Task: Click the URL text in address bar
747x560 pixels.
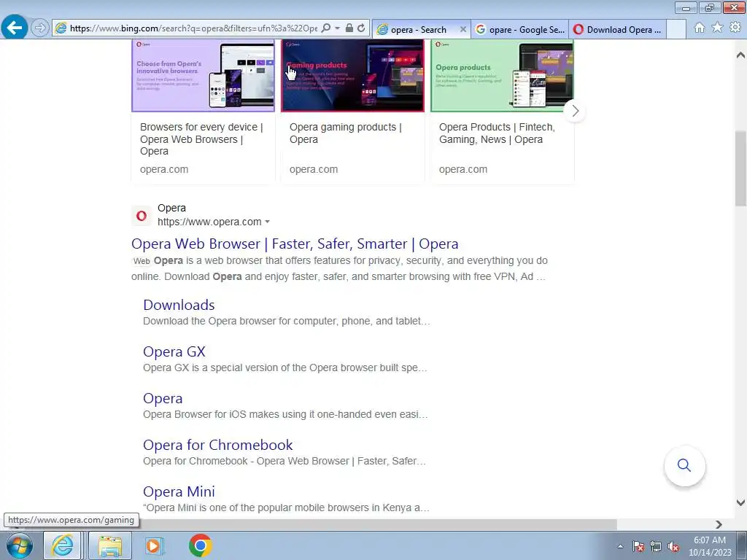Action: coord(193,28)
